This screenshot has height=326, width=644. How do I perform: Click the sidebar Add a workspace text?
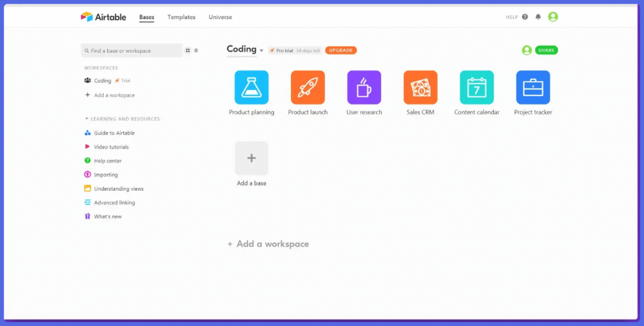(x=114, y=96)
